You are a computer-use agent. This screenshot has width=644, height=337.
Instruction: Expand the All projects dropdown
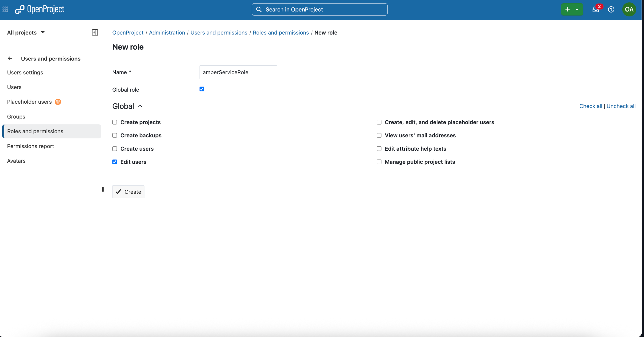point(26,32)
